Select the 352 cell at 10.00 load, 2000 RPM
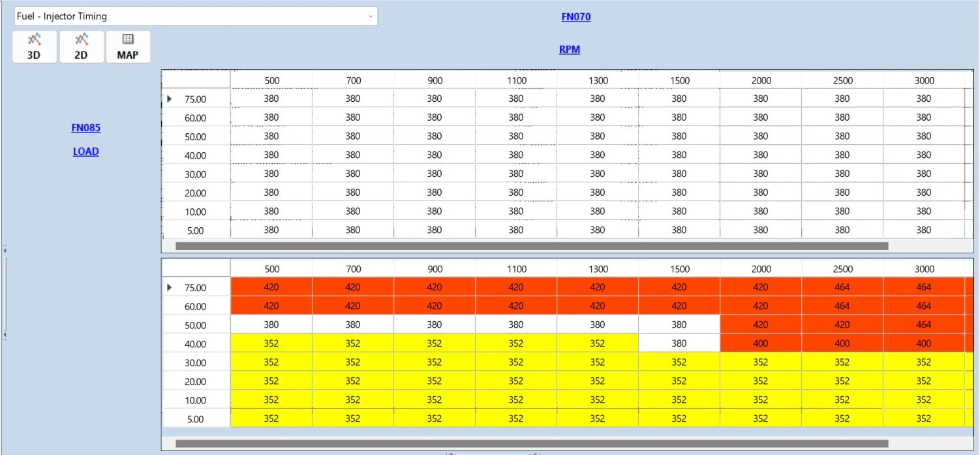Image resolution: width=980 pixels, height=455 pixels. (x=761, y=400)
